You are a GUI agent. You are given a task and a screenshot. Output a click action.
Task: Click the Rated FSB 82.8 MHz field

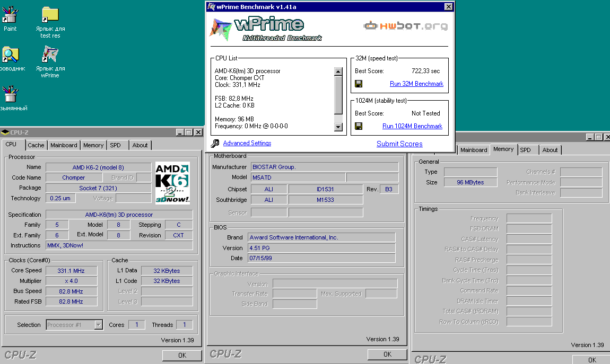[71, 301]
